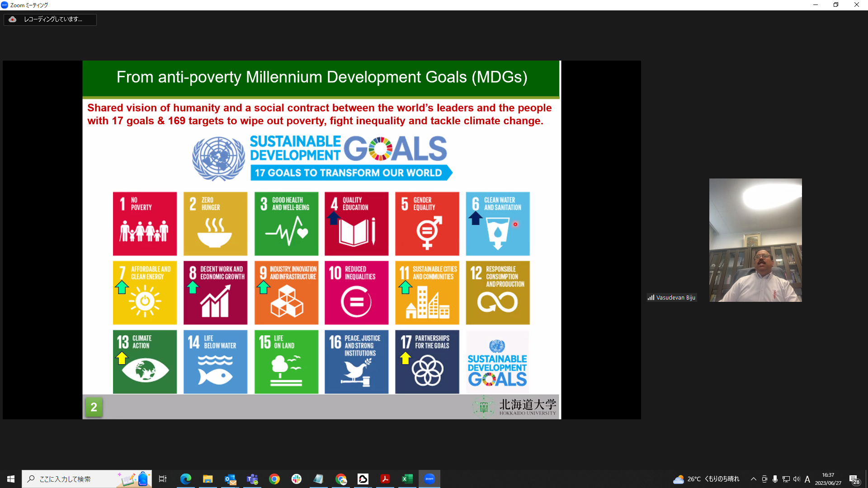Click the cloud recording icon in the Zoom banner
The height and width of the screenshot is (488, 868).
point(13,19)
